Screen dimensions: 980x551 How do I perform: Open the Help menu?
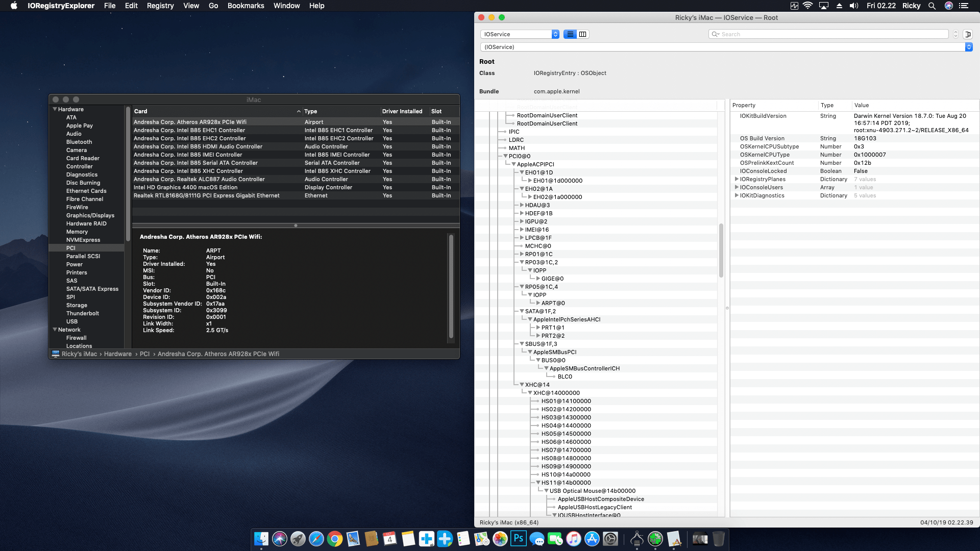pos(316,6)
